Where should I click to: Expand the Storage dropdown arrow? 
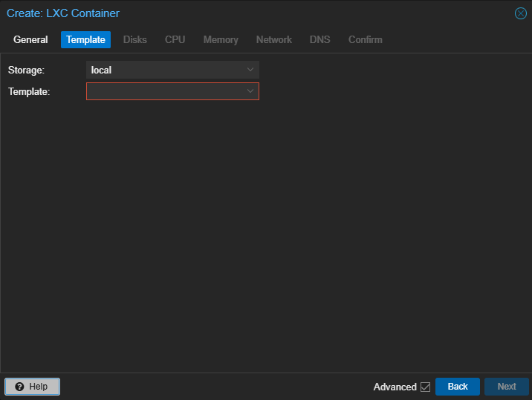[x=250, y=70]
